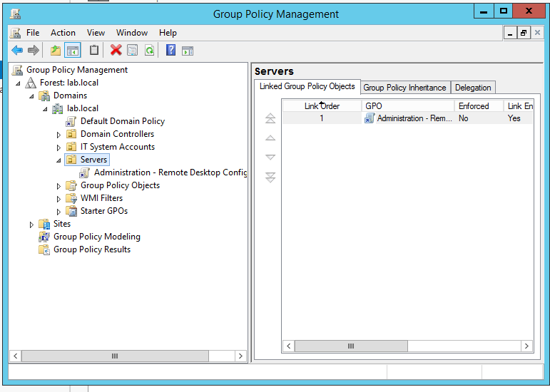This screenshot has width=550, height=392.
Task: Switch to the Delegation tab
Action: coord(473,88)
